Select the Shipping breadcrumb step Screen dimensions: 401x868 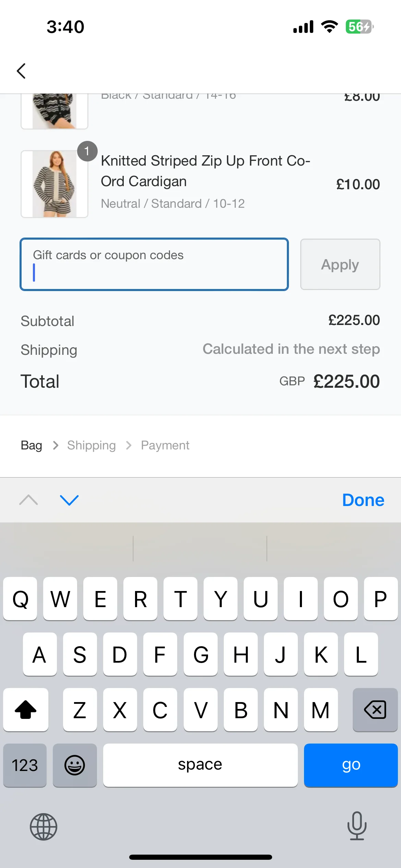(92, 445)
